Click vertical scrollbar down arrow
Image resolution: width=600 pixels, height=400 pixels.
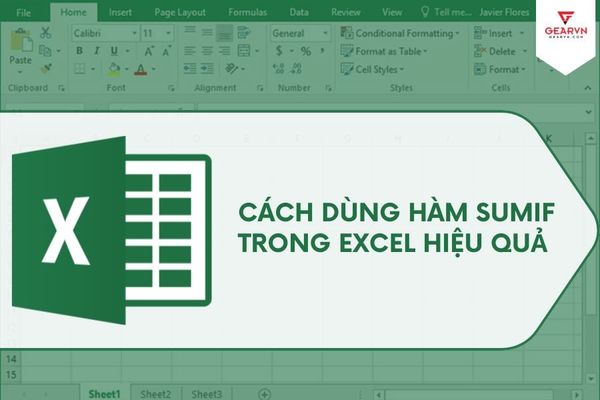592,379
